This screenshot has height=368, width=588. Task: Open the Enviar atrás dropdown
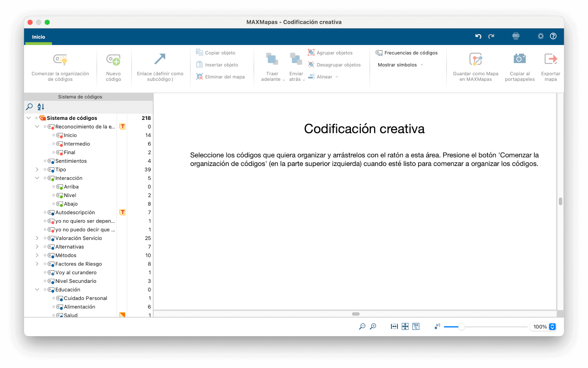click(297, 67)
